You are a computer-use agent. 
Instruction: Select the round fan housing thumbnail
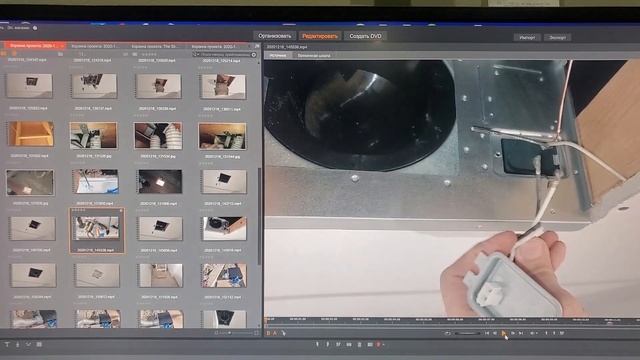(x=224, y=229)
